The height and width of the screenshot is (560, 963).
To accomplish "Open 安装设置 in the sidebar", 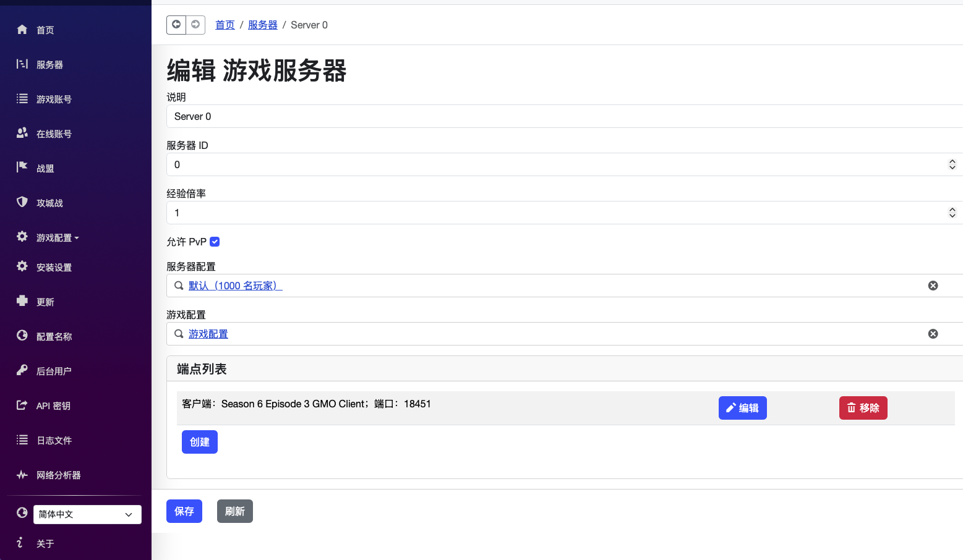I will click(54, 268).
